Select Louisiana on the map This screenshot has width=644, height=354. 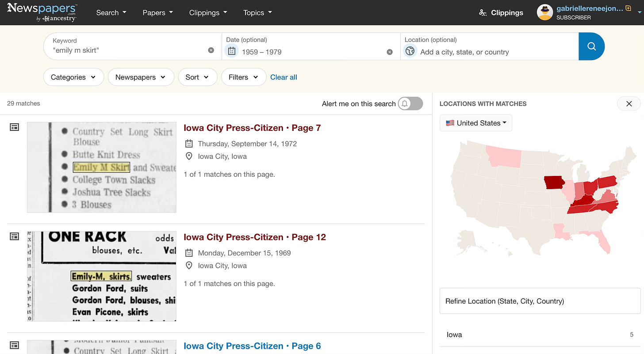point(561,232)
